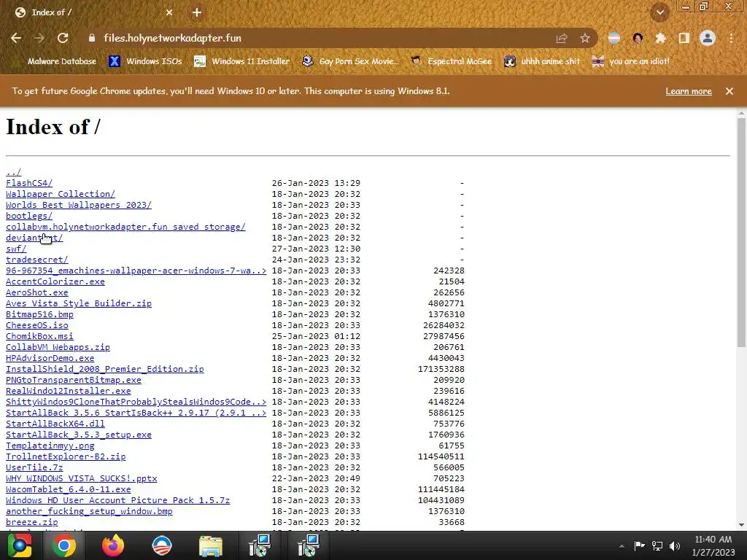The width and height of the screenshot is (747, 560).
Task: Open the FlashCS4/ folder
Action: (x=29, y=183)
